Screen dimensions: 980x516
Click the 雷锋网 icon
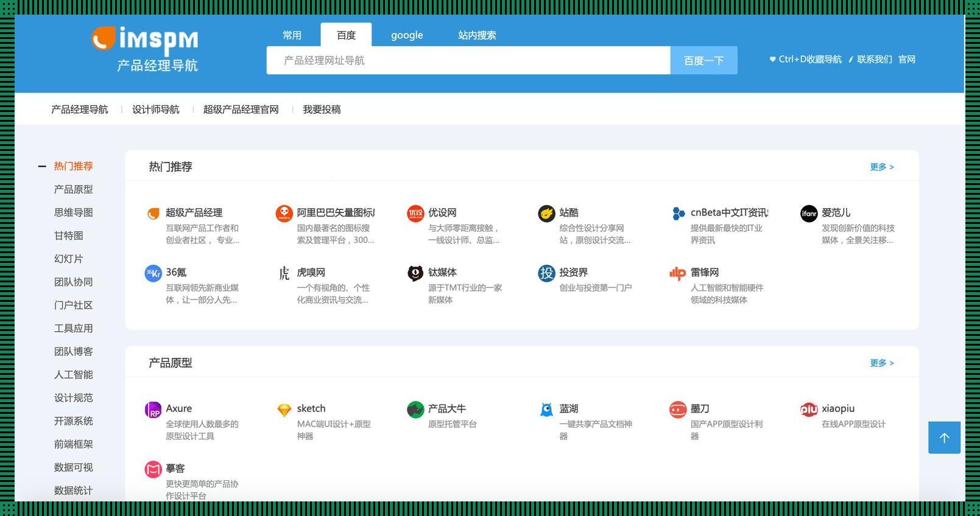tap(678, 273)
